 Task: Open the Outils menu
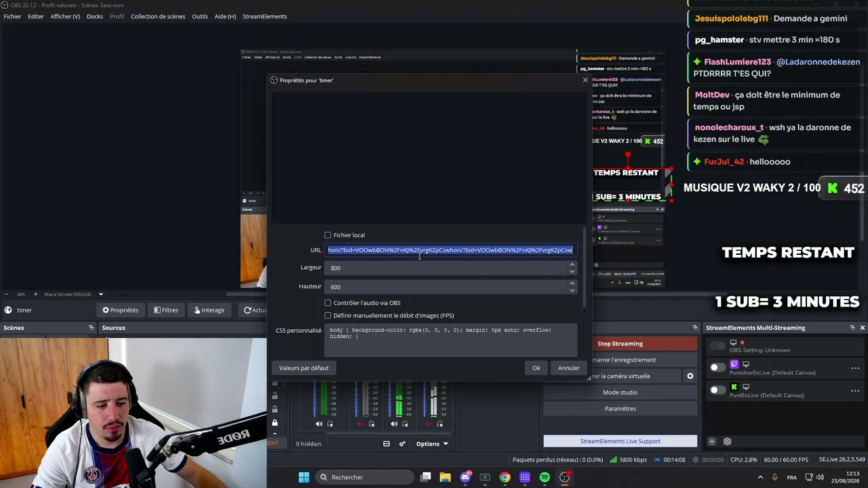(x=200, y=16)
